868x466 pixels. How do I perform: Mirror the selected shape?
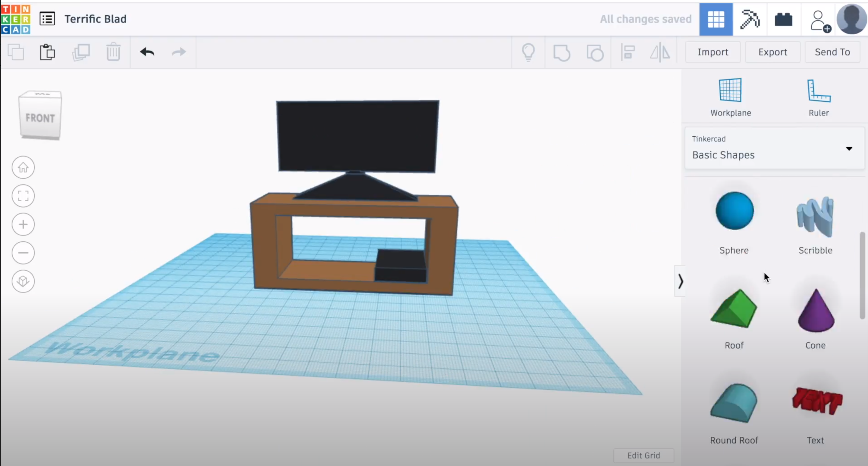660,52
